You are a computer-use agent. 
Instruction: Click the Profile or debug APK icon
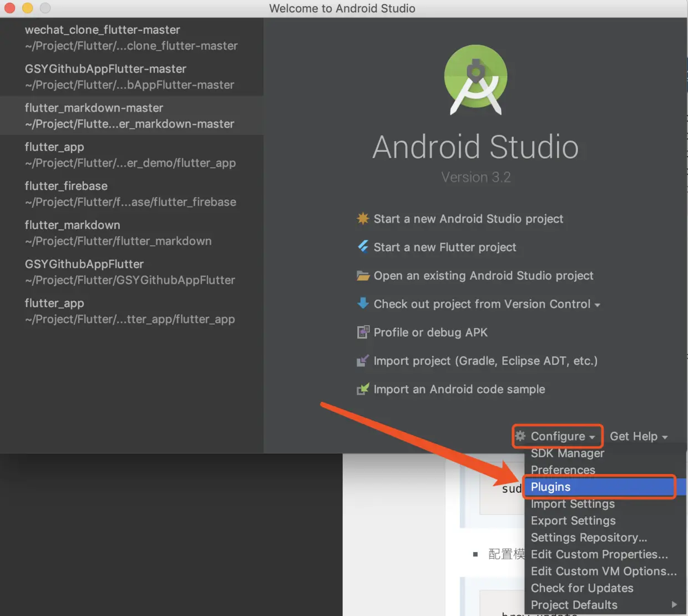363,332
